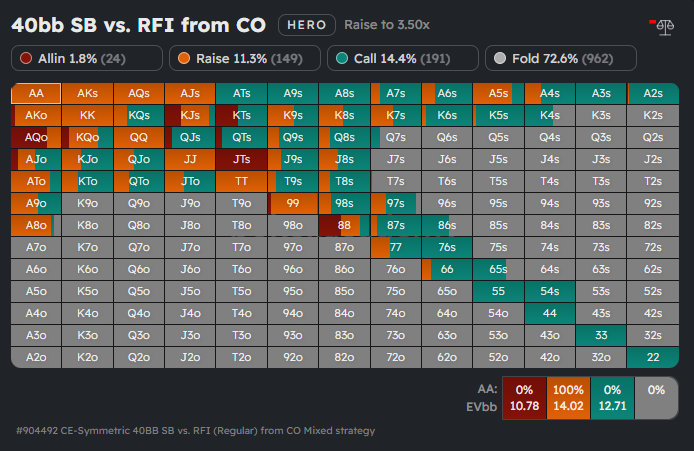Select the AA hand cell

click(x=36, y=93)
